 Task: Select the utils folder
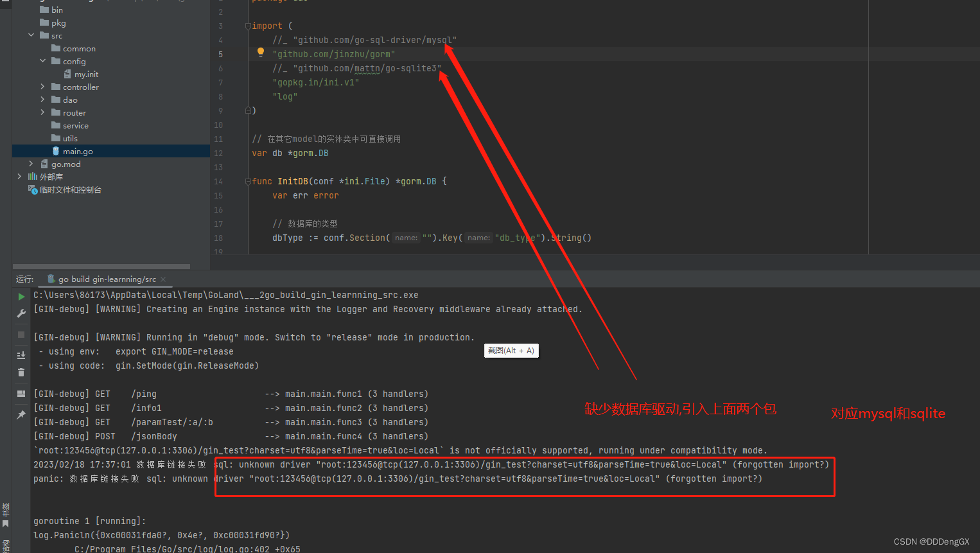70,138
